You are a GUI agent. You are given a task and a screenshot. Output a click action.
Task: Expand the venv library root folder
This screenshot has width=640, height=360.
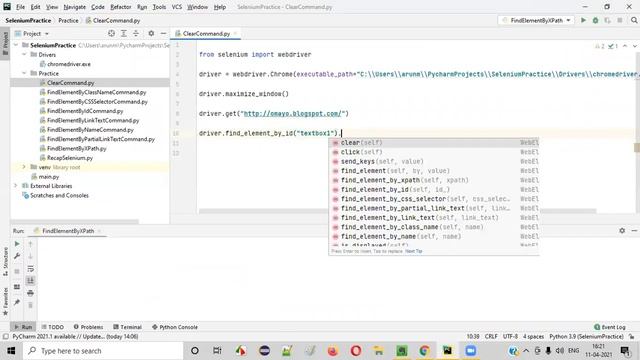[x=24, y=167]
